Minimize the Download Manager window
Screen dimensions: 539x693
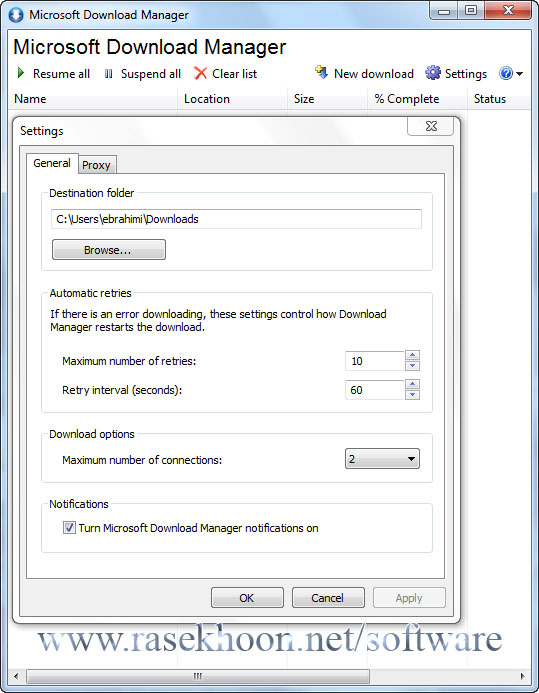(444, 11)
